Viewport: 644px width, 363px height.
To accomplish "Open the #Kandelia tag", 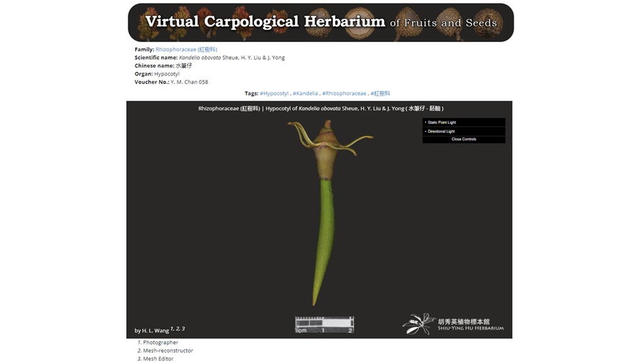I will click(305, 93).
